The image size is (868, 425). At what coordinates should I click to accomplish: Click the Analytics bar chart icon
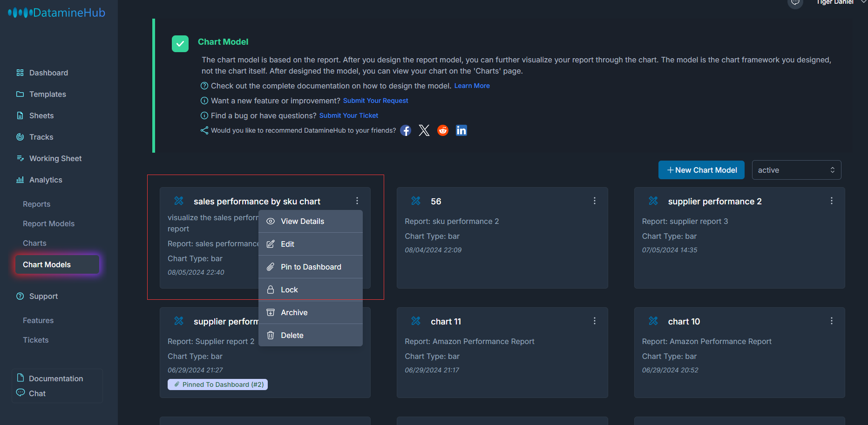coord(20,180)
